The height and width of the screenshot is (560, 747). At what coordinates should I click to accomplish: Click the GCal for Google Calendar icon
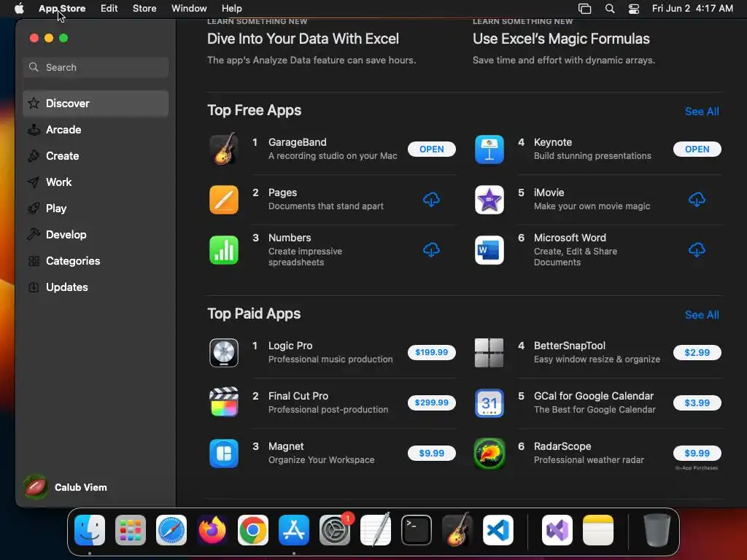click(x=489, y=403)
